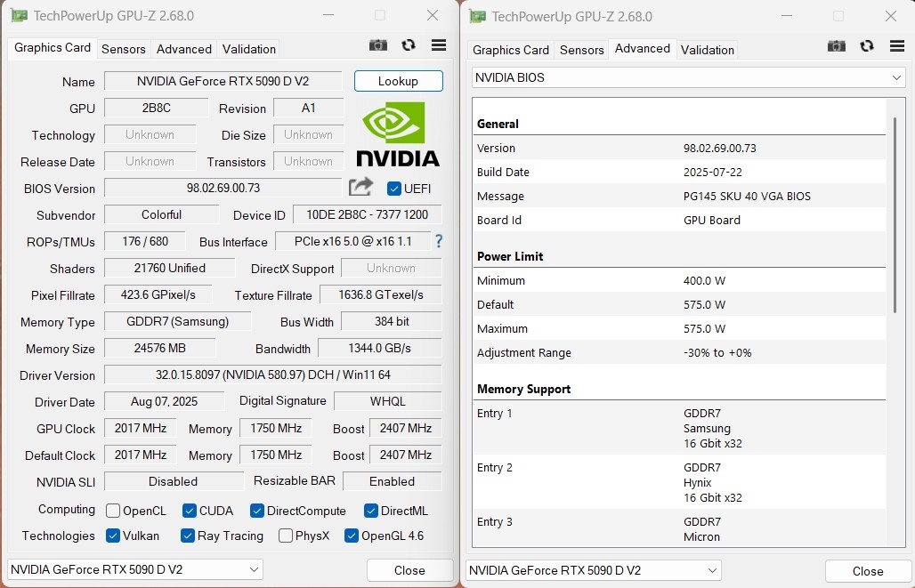This screenshot has height=588, width=915.
Task: Open Validation tab in right window
Action: [707, 50]
